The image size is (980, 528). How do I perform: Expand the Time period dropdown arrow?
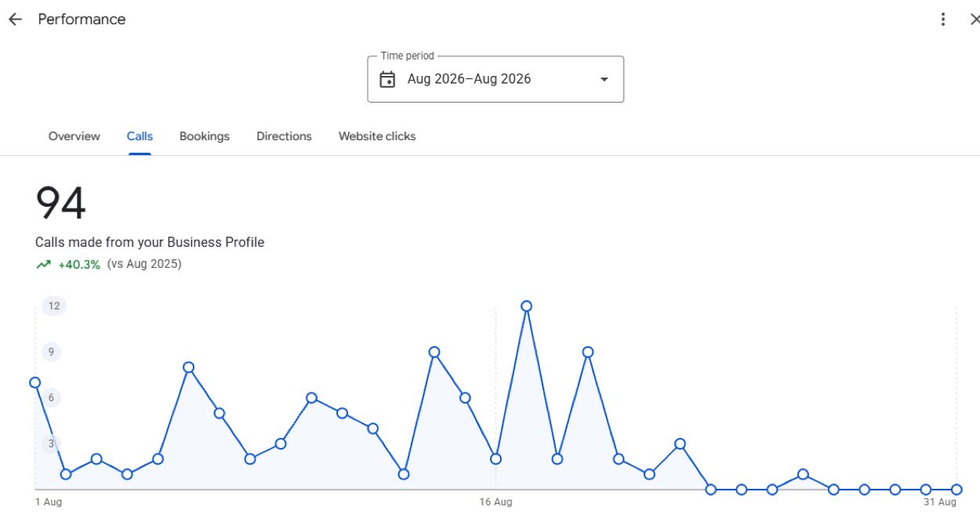click(604, 79)
